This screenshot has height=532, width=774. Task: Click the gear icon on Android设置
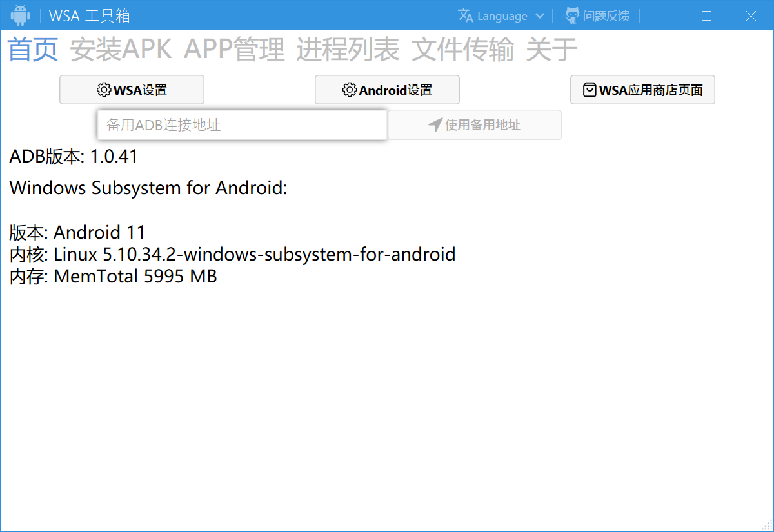tap(350, 90)
